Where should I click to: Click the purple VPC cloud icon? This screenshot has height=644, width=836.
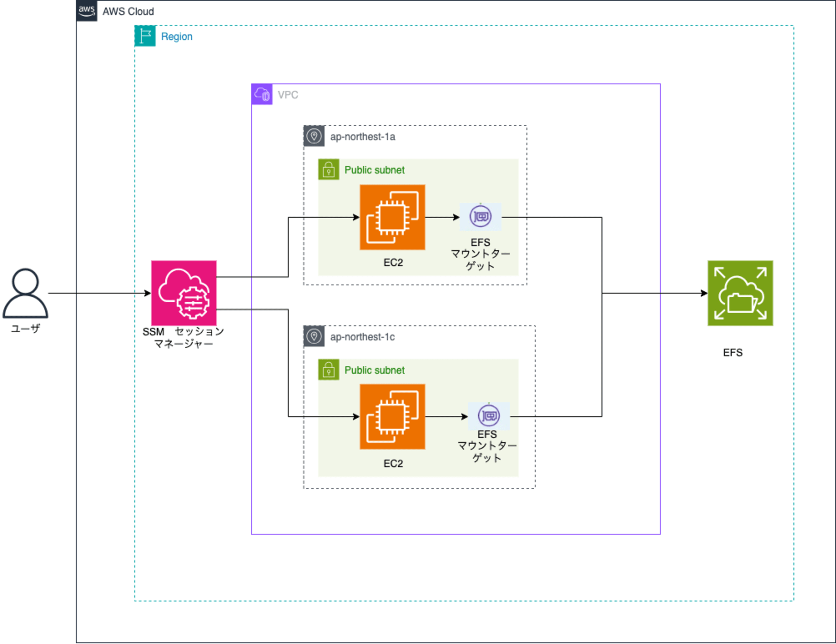pyautogui.click(x=262, y=94)
